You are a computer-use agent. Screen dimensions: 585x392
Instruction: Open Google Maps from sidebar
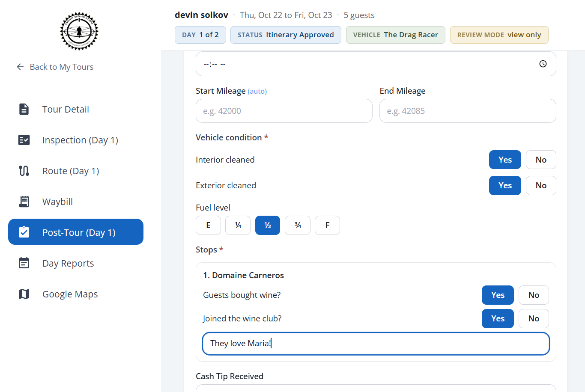[76, 294]
